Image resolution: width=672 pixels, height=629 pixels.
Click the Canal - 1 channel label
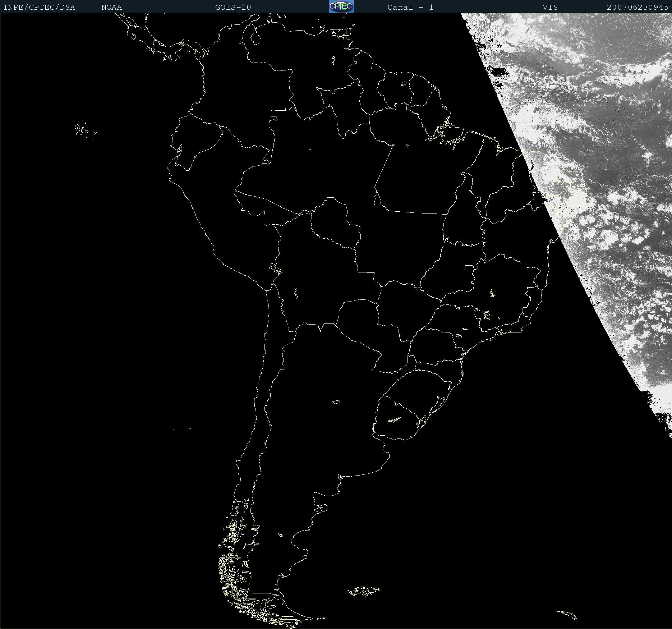tap(410, 7)
